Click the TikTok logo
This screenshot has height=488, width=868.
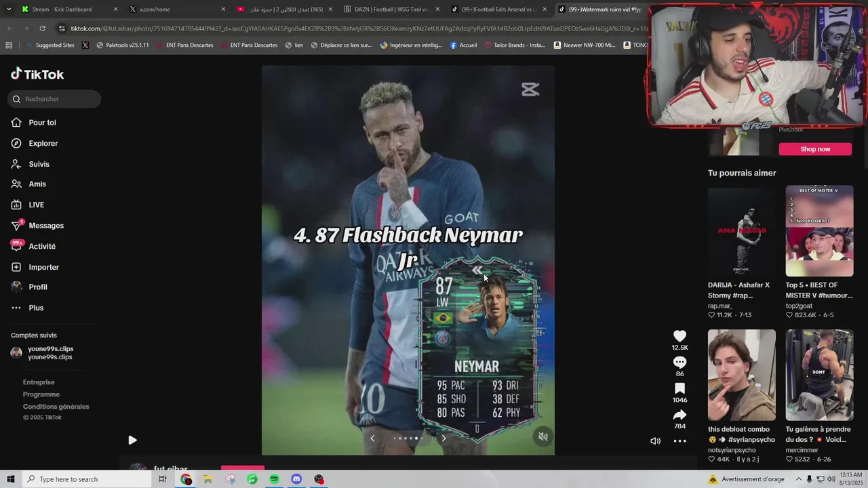pyautogui.click(x=37, y=74)
